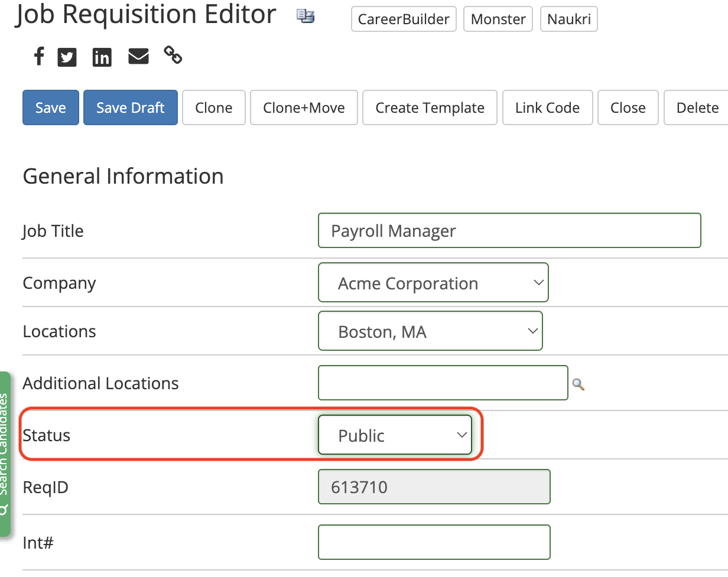Viewport: 728px width, 577px height.
Task: Share the job via email envelope icon
Action: [138, 56]
